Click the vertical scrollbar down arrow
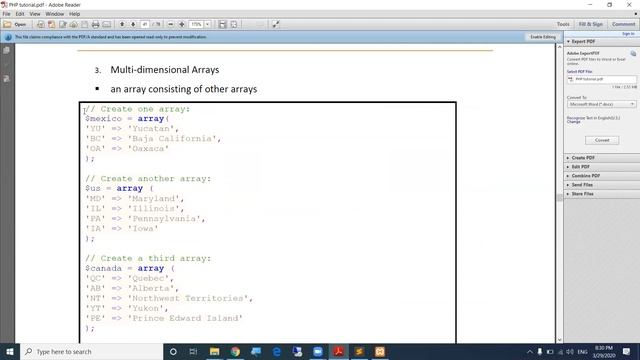 click(559, 340)
